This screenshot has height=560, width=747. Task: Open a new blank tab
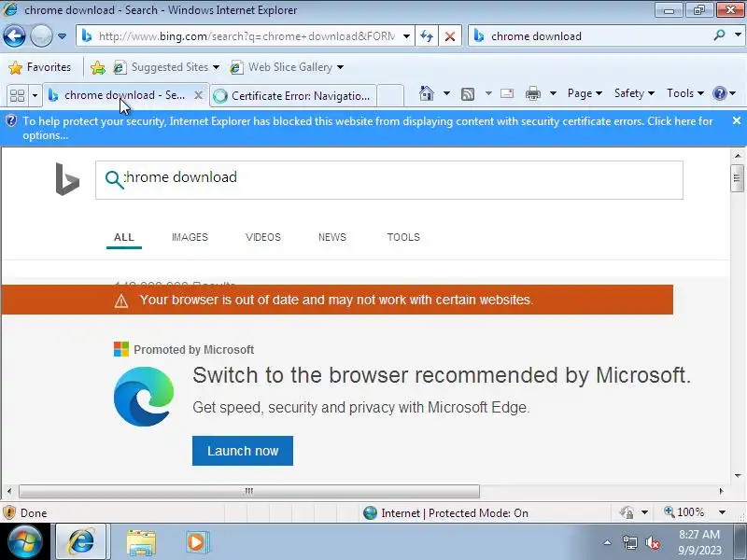pyautogui.click(x=390, y=96)
